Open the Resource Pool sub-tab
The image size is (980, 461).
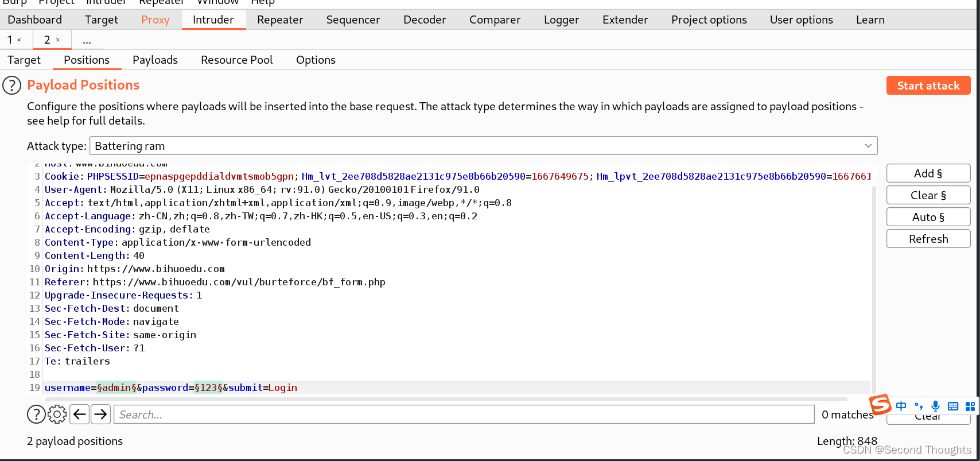(x=237, y=60)
